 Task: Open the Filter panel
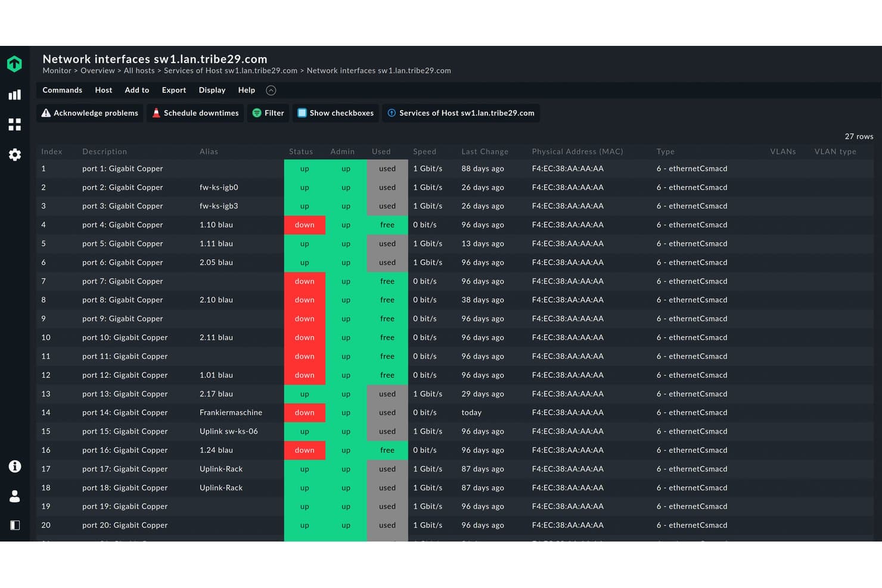point(268,113)
